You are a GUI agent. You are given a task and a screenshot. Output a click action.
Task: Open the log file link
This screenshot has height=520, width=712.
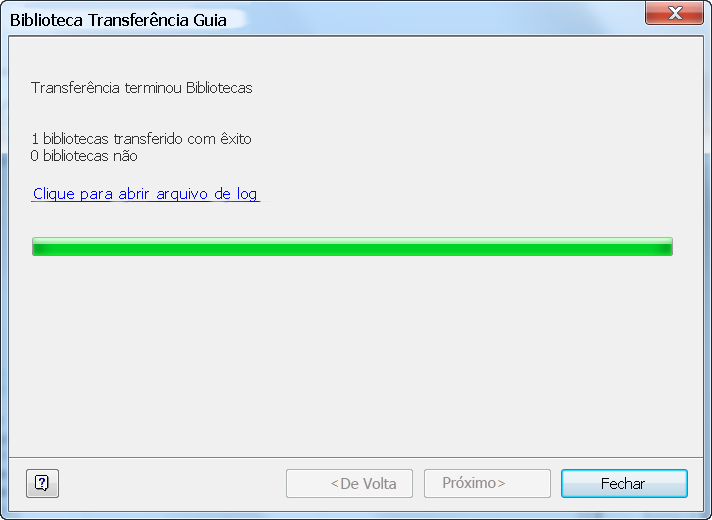coord(145,194)
